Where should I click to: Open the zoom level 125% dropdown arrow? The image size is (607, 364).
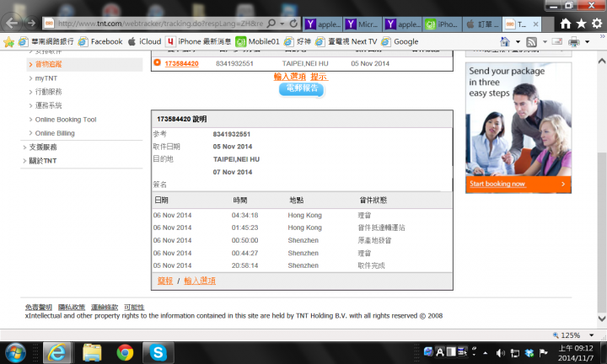pyautogui.click(x=592, y=335)
